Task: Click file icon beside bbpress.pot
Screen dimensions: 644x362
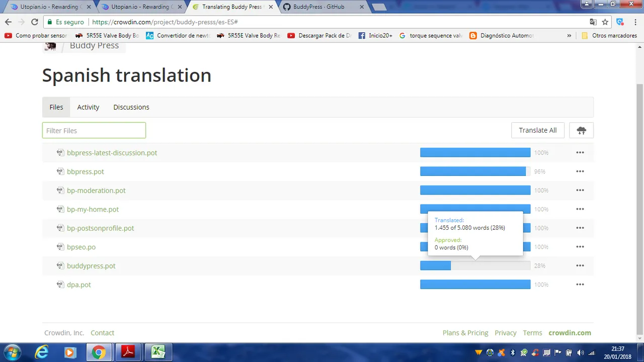Action: [60, 171]
